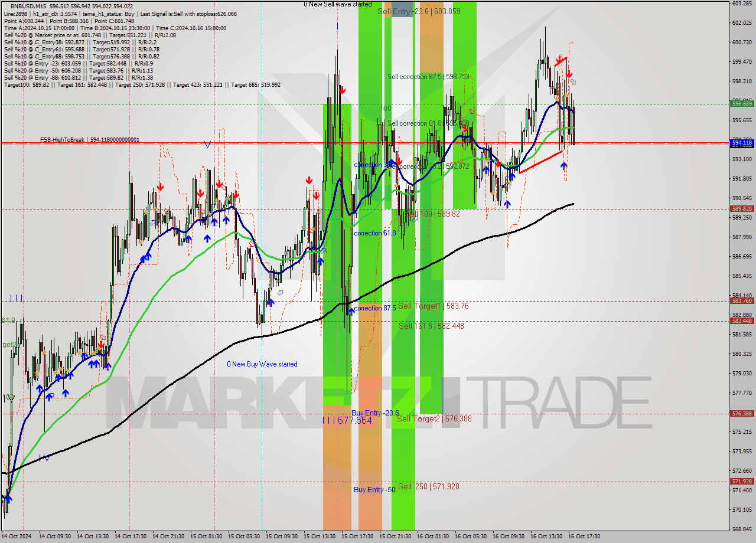This screenshot has width=756, height=543.
Task: Click the blue 'correction 87.5' label
Action: click(375, 308)
